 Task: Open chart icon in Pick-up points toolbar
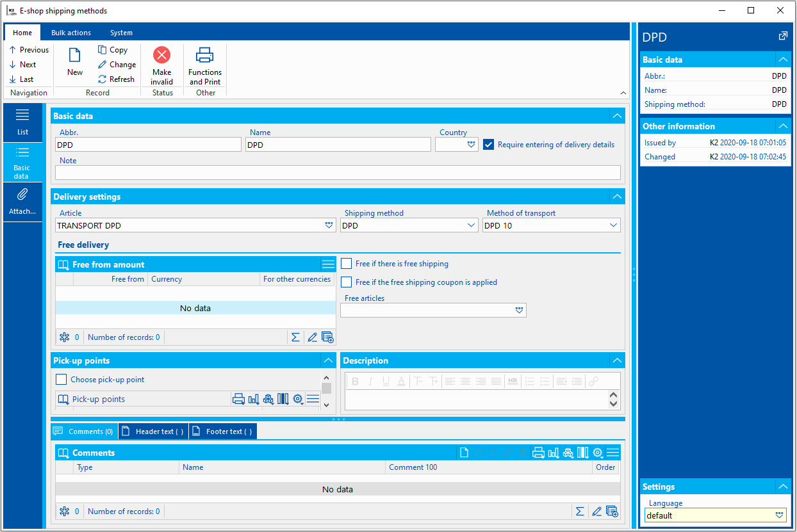pyautogui.click(x=254, y=399)
